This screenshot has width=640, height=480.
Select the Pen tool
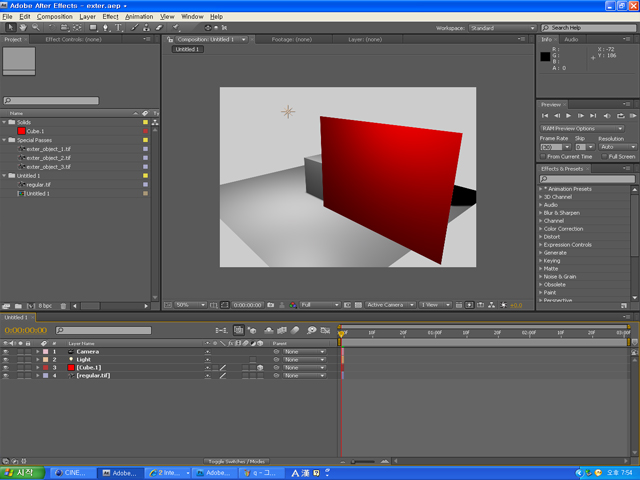(x=106, y=27)
